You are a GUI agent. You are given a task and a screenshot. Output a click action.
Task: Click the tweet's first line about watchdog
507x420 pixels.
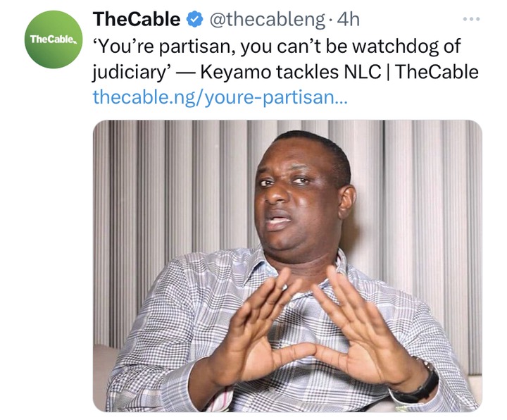point(277,47)
